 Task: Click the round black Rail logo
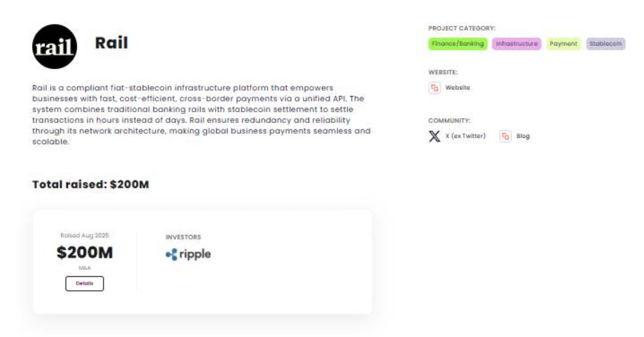[55, 46]
